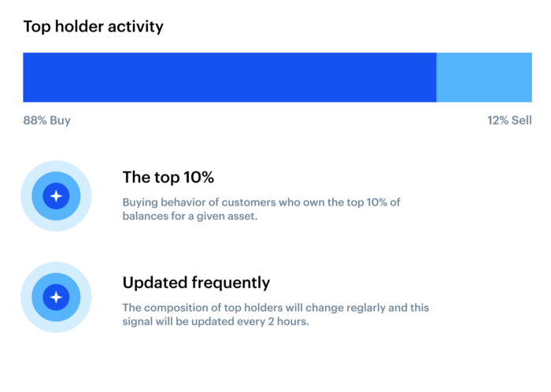Click the text balances for a given asset
551x392 pixels.
click(190, 217)
